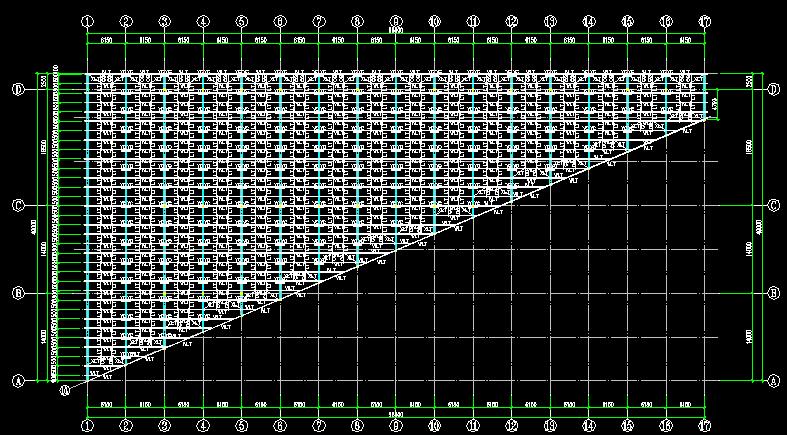
Task: Pick axis bubble 8 in the bottom row
Action: [357, 426]
